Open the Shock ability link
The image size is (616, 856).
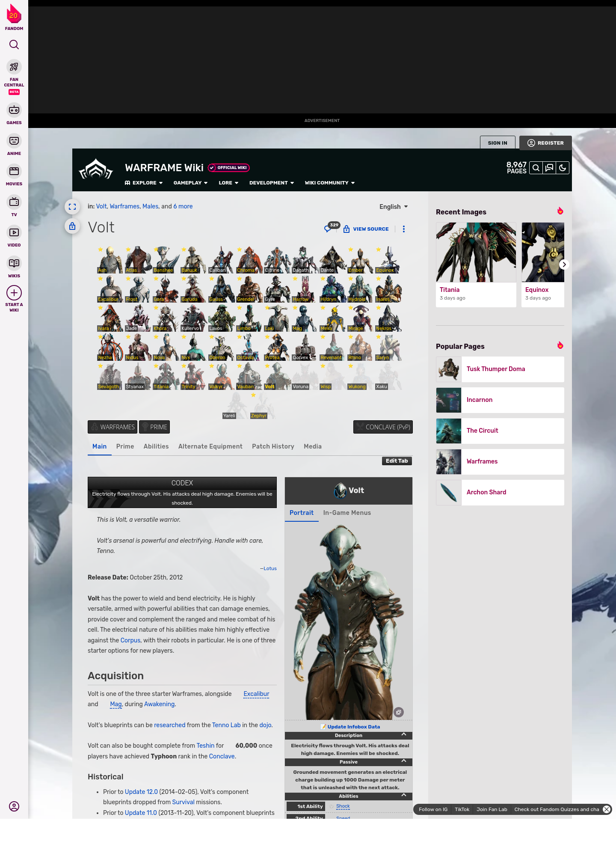point(343,806)
